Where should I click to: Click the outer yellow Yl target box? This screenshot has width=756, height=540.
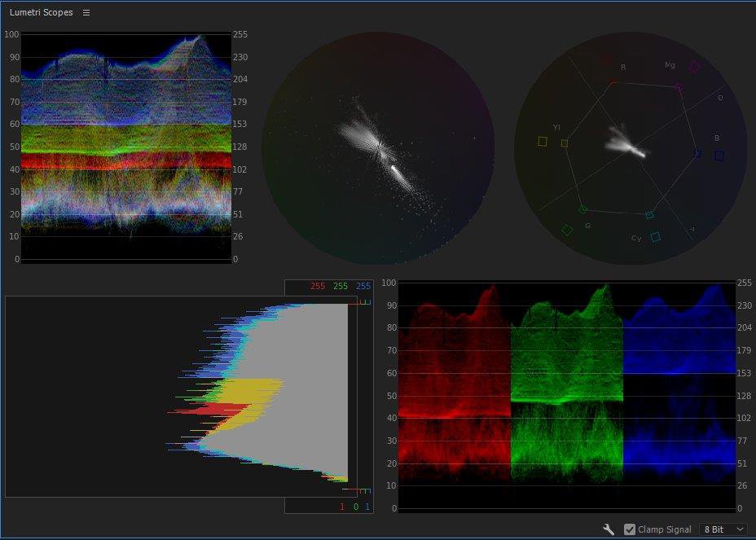pos(543,142)
